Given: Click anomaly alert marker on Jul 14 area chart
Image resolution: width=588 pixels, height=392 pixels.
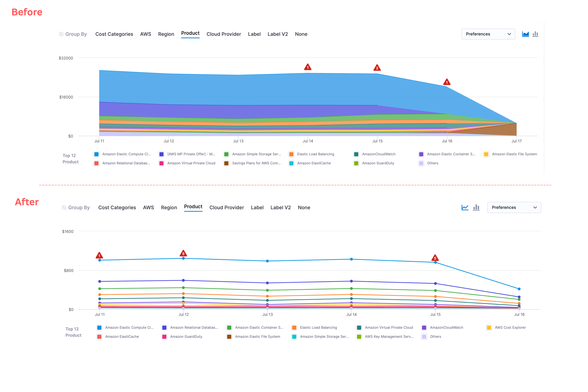Looking at the screenshot, I should [x=308, y=67].
